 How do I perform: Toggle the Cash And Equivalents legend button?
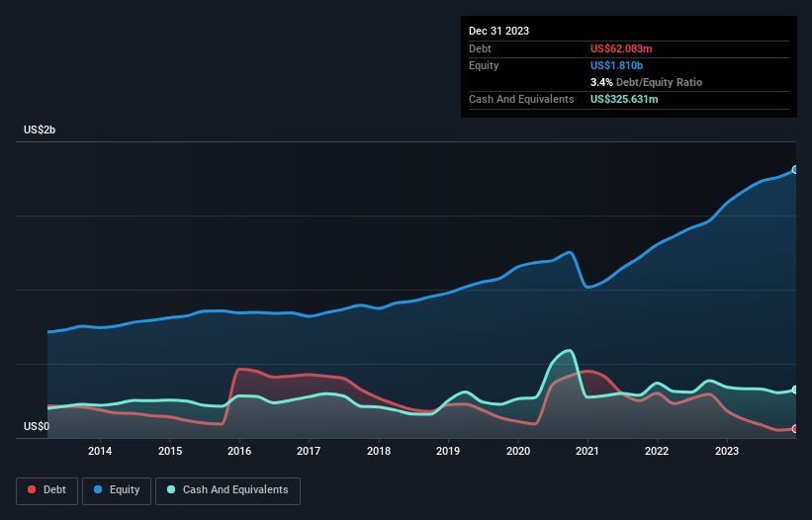[x=227, y=490]
